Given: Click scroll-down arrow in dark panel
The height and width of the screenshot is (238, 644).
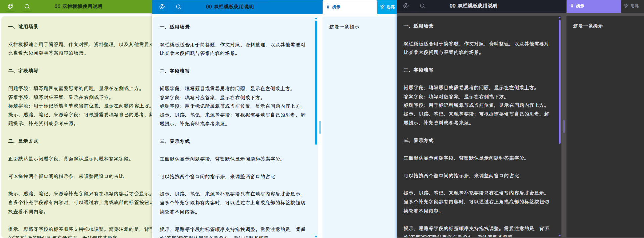Looking at the screenshot, I should (559, 235).
